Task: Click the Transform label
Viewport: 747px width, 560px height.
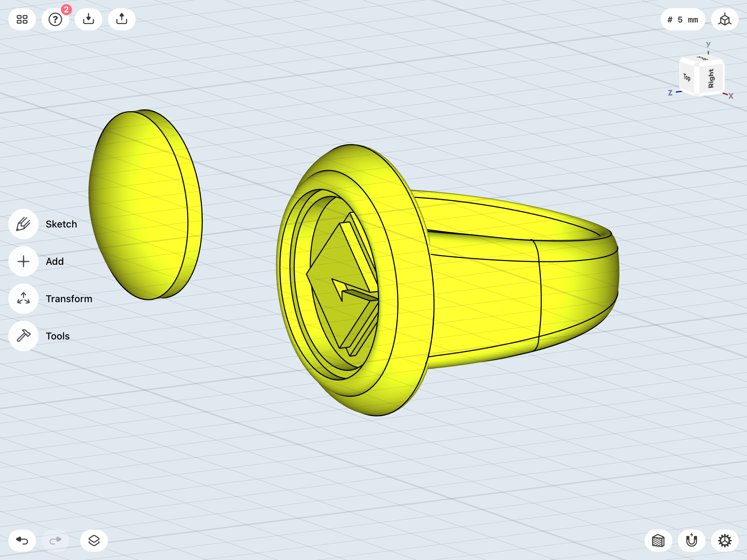Action: tap(69, 299)
